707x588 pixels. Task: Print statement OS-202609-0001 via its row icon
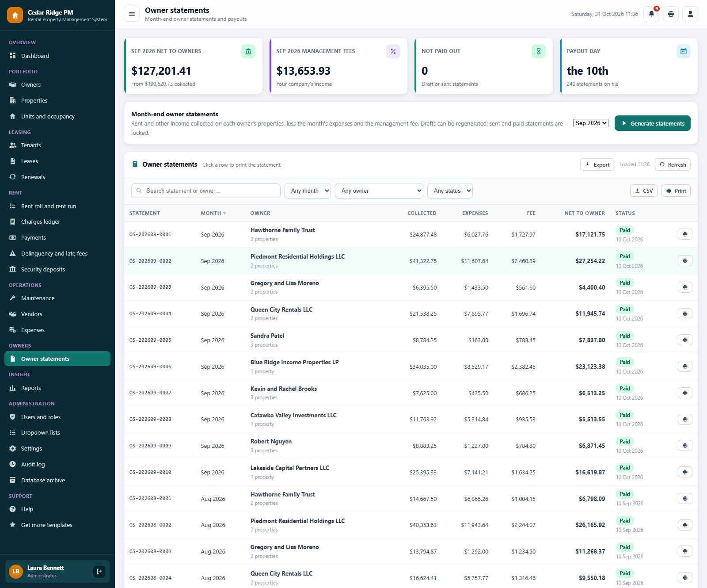pos(685,234)
